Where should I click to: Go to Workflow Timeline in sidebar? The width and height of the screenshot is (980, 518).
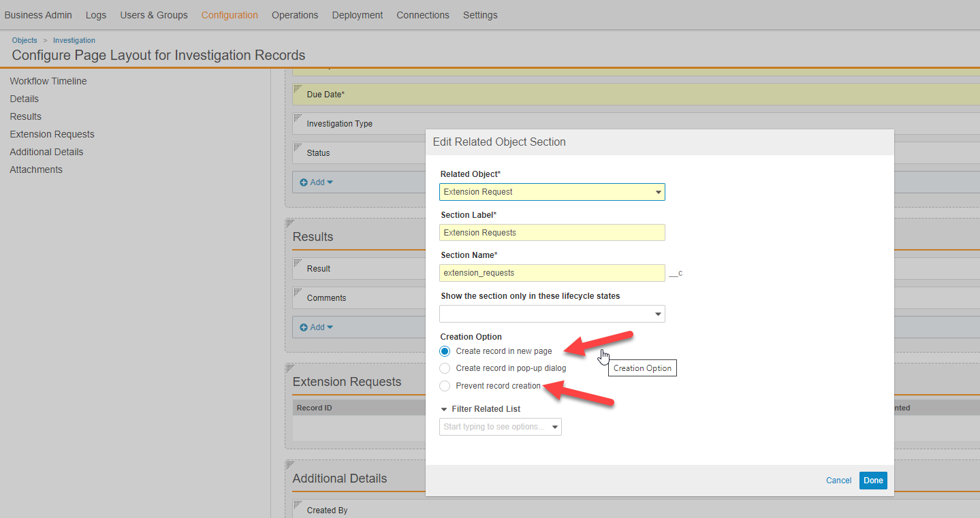pyautogui.click(x=48, y=81)
